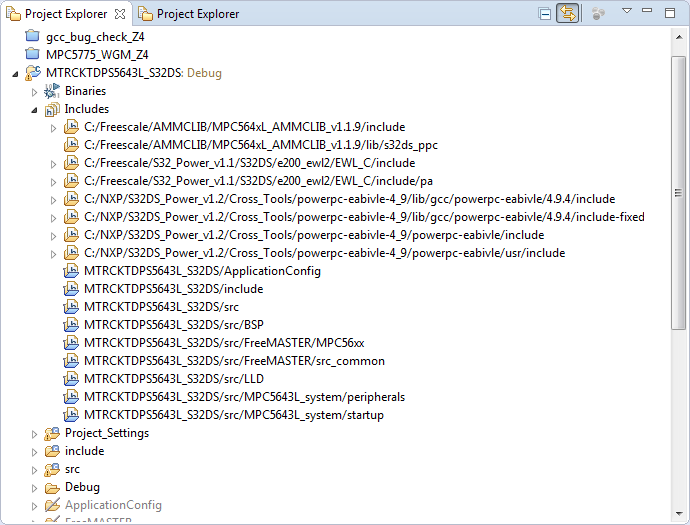Click icon of src/FreeMASTER/src_common entry

[71, 361]
